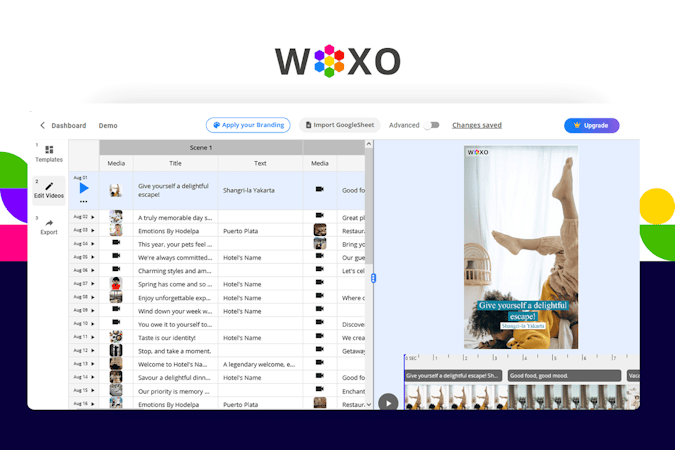Click the camera icon in the Aug 09 row
Image resolution: width=675 pixels, height=450 pixels.
[x=116, y=309]
